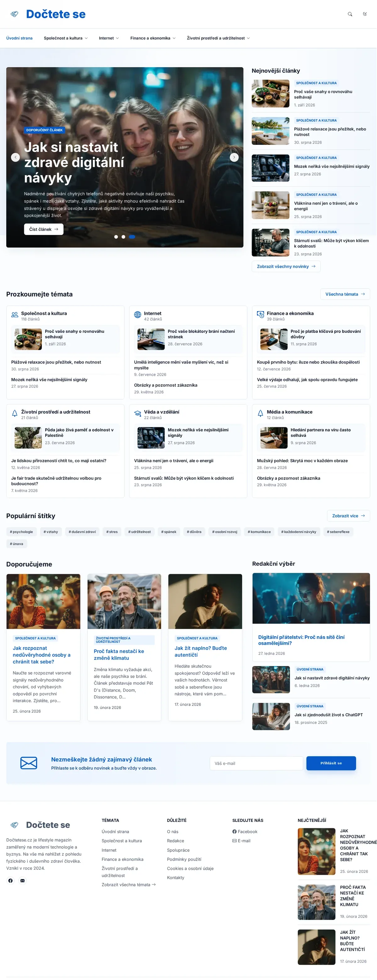377x980 pixels.
Task: Click Všechna témata button
Action: point(345,294)
